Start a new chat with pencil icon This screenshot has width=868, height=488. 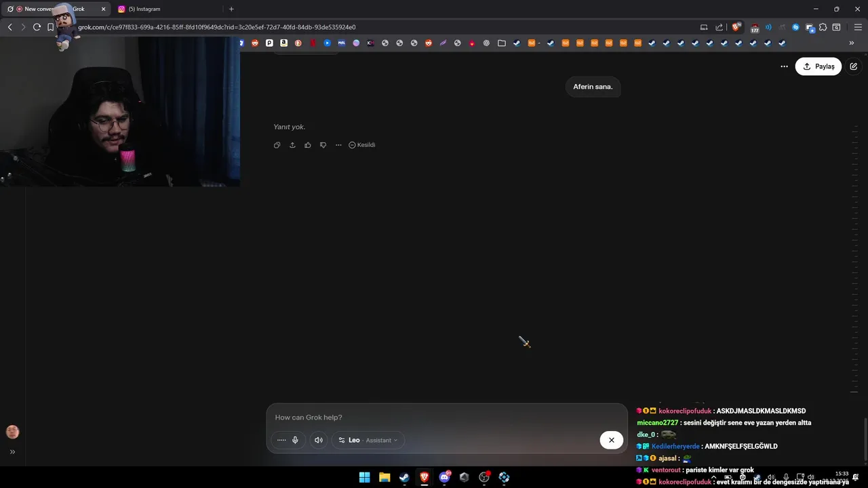854,66
